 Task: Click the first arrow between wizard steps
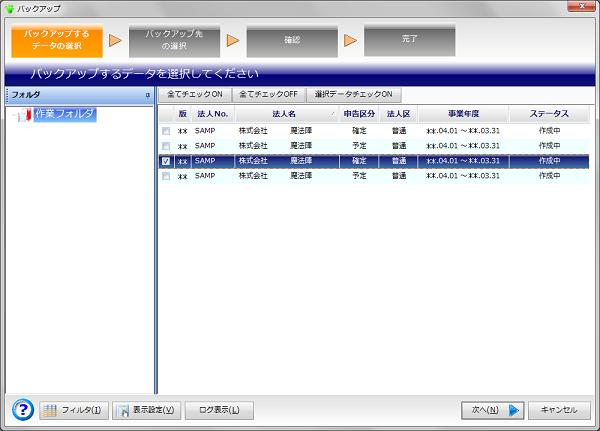(x=116, y=41)
